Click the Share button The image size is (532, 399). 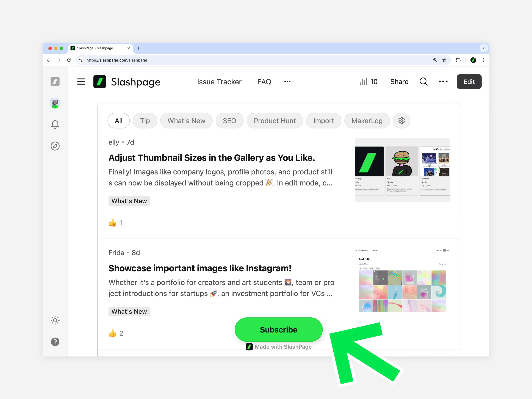click(399, 82)
